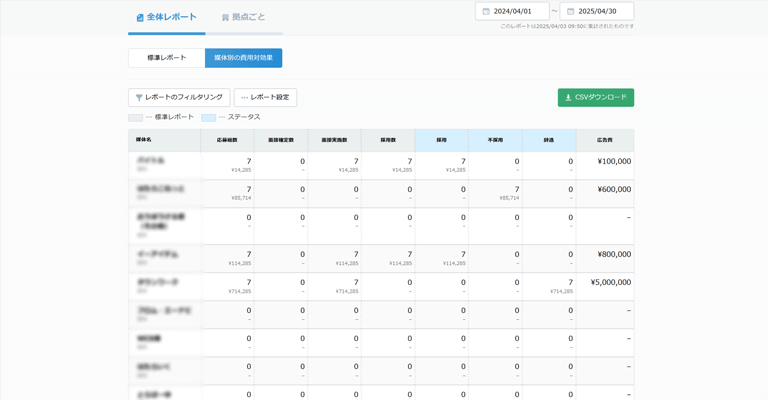Click the 採用数 column header
The image size is (768, 400).
click(388, 140)
